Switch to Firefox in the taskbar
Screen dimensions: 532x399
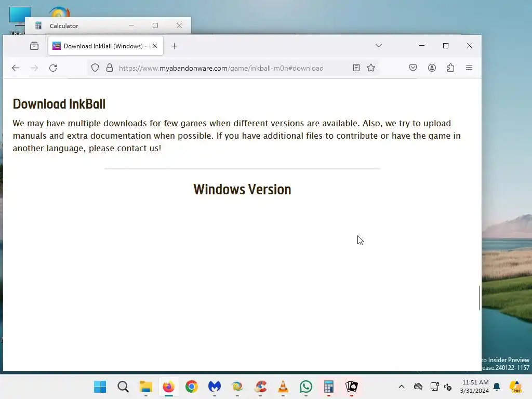tap(169, 387)
